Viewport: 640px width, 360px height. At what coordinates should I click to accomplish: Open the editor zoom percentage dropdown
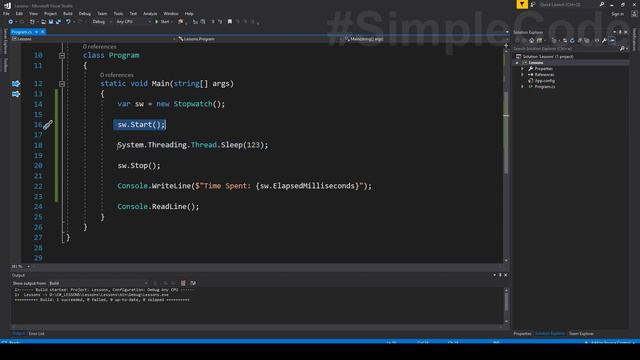20,267
